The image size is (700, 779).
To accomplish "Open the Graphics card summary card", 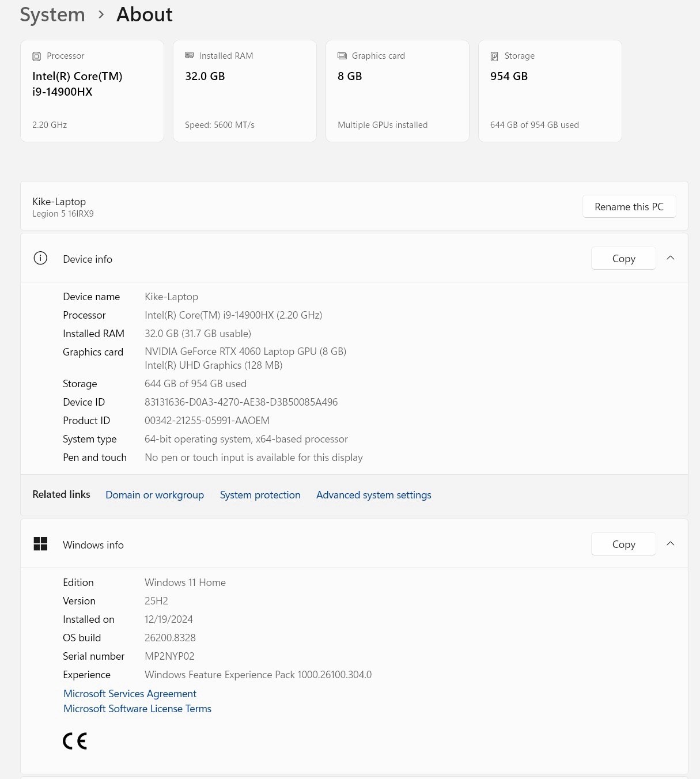I will [x=398, y=91].
